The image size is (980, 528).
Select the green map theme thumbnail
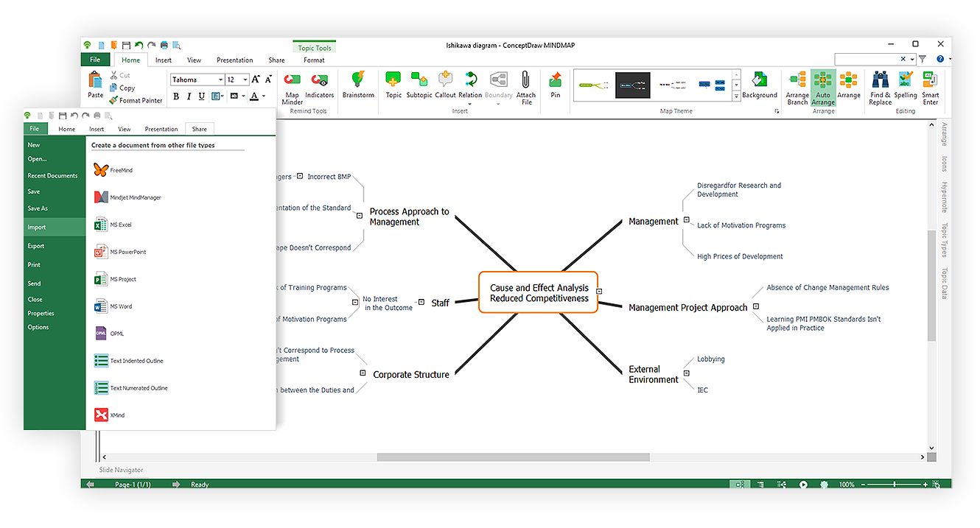(593, 85)
